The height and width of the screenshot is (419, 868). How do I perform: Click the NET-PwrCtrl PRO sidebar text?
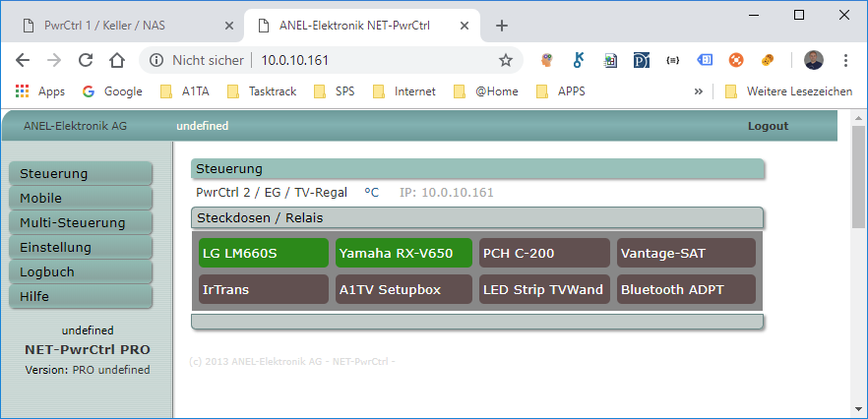coord(88,350)
